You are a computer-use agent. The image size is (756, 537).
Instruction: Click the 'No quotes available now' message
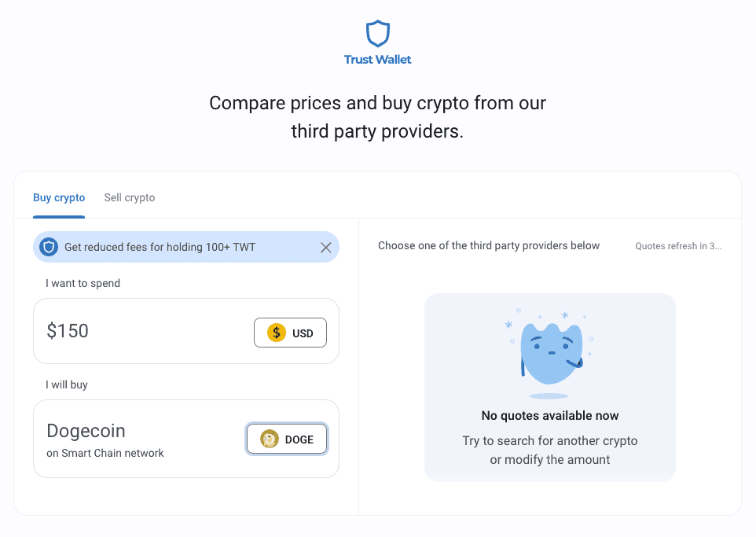click(x=549, y=415)
